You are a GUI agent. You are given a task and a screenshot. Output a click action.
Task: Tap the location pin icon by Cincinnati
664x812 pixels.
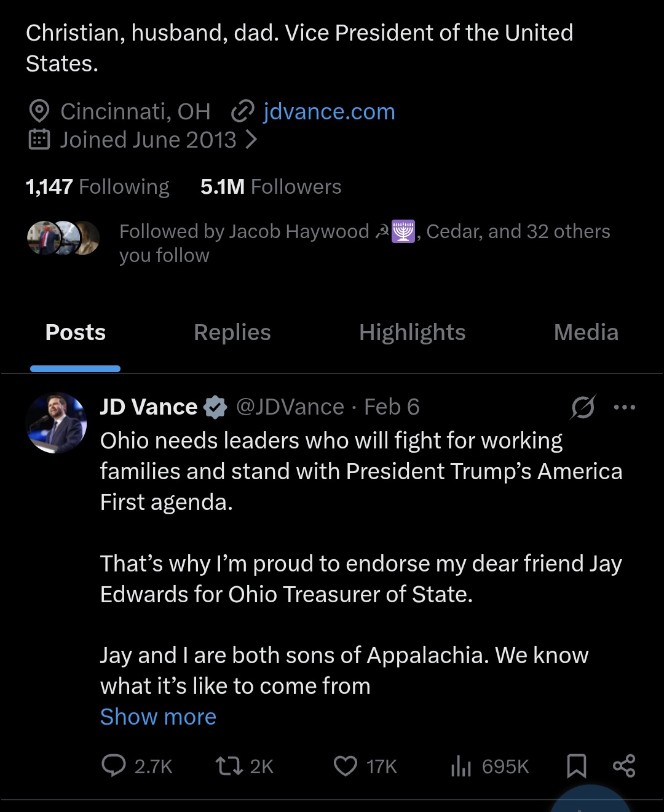[39, 111]
